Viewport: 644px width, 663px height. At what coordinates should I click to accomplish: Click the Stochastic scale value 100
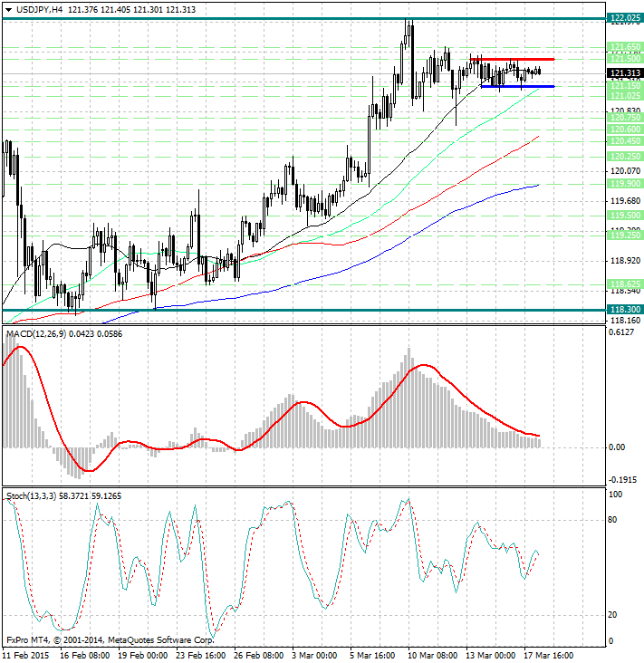click(615, 495)
